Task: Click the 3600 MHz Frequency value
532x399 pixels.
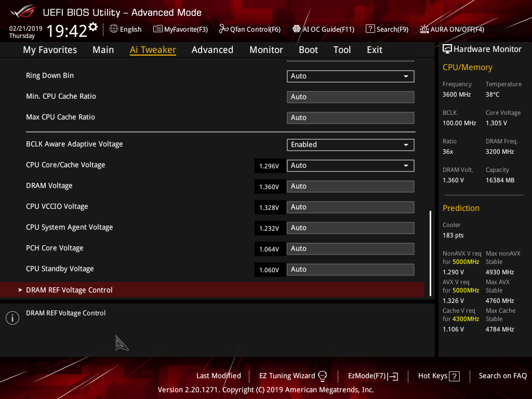Action: [457, 95]
